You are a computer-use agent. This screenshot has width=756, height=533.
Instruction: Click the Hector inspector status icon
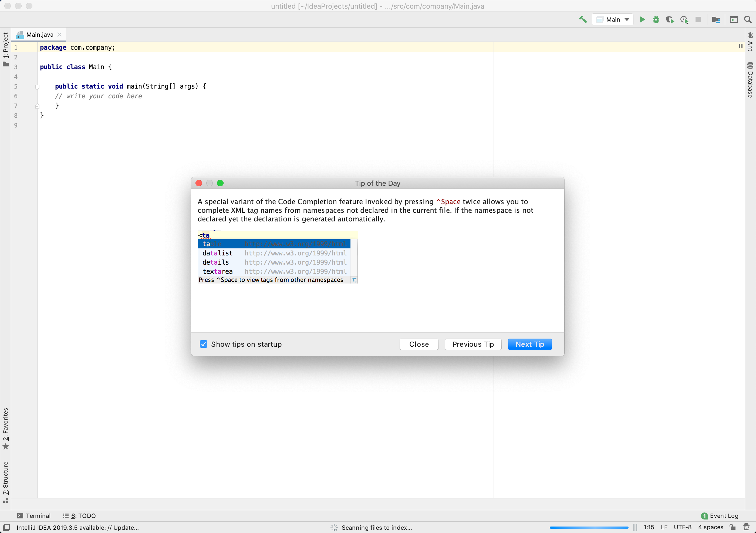(x=747, y=527)
